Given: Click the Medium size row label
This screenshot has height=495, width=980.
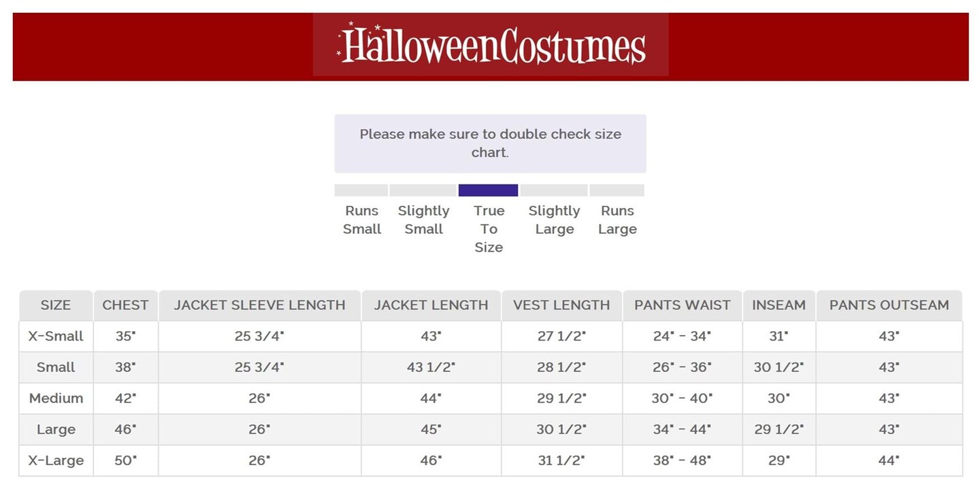Looking at the screenshot, I should (56, 398).
